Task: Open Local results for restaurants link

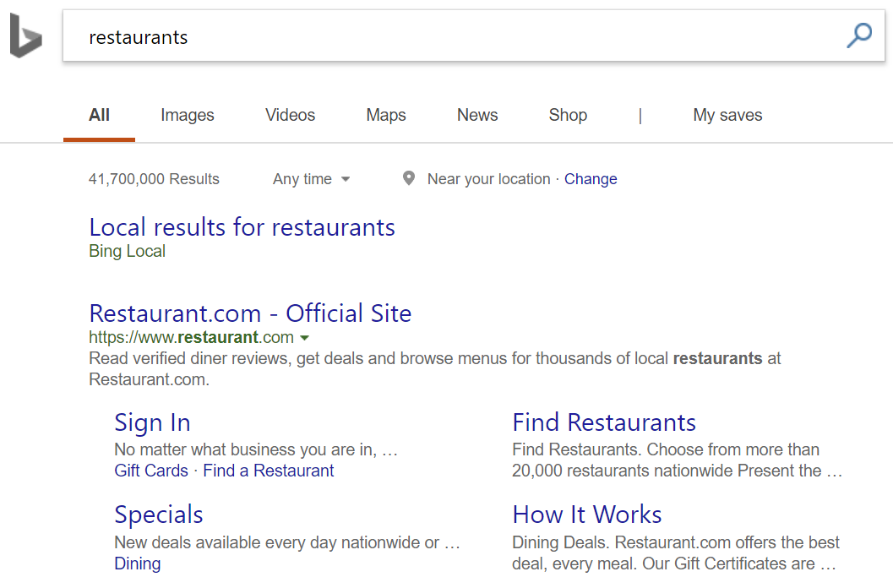Action: 242,227
